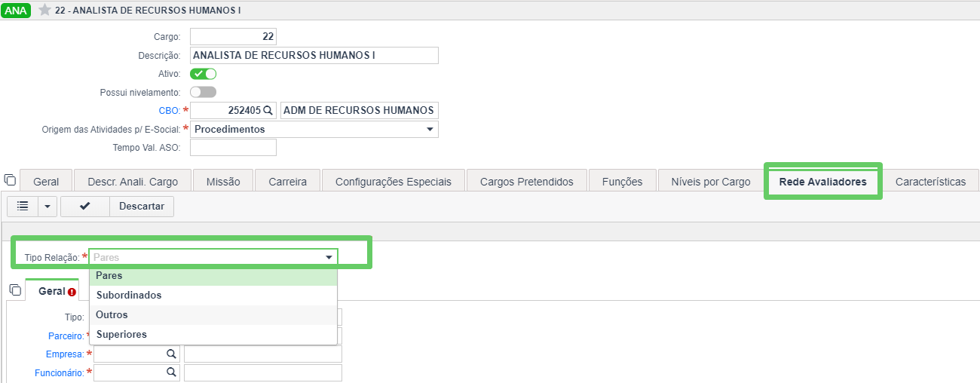This screenshot has height=383, width=980.
Task: Choose Subordinados option in the list
Action: 213,296
